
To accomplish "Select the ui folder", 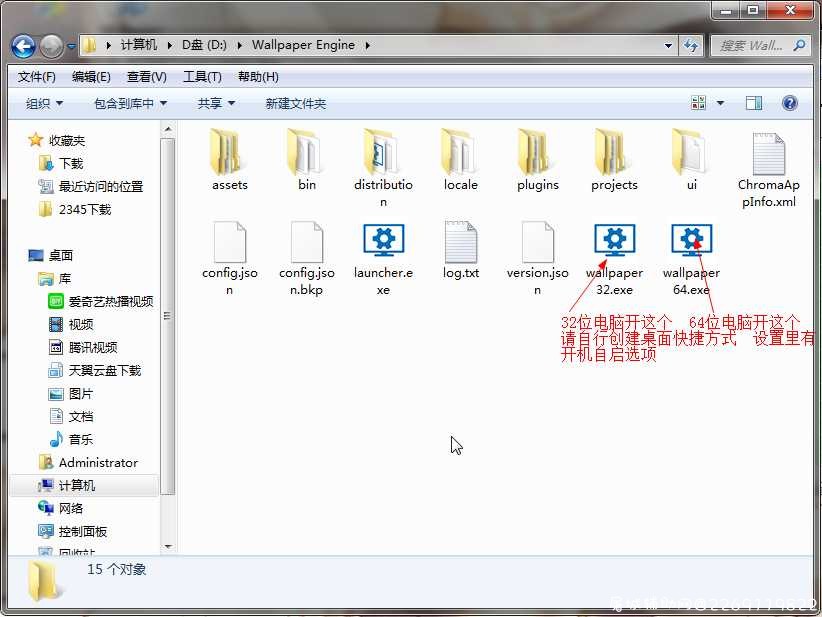I will (x=691, y=160).
